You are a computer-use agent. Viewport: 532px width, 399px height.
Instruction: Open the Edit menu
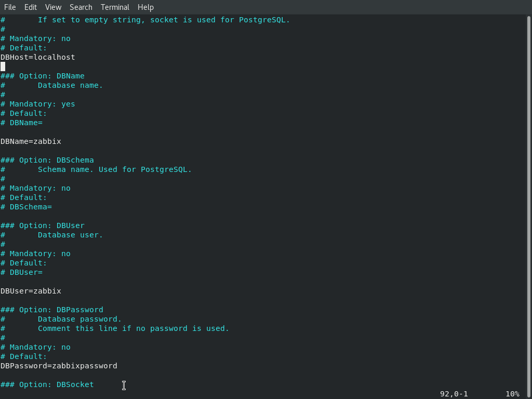pyautogui.click(x=31, y=7)
